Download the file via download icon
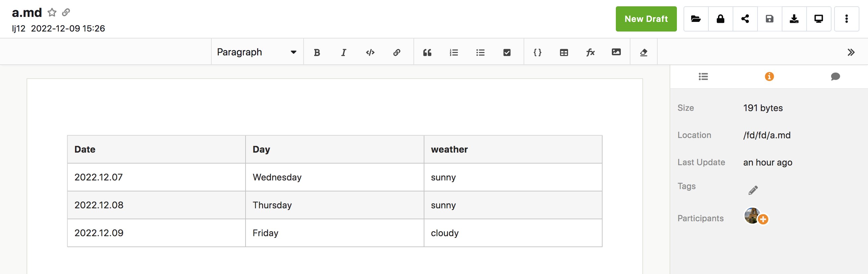The width and height of the screenshot is (868, 274). (794, 19)
